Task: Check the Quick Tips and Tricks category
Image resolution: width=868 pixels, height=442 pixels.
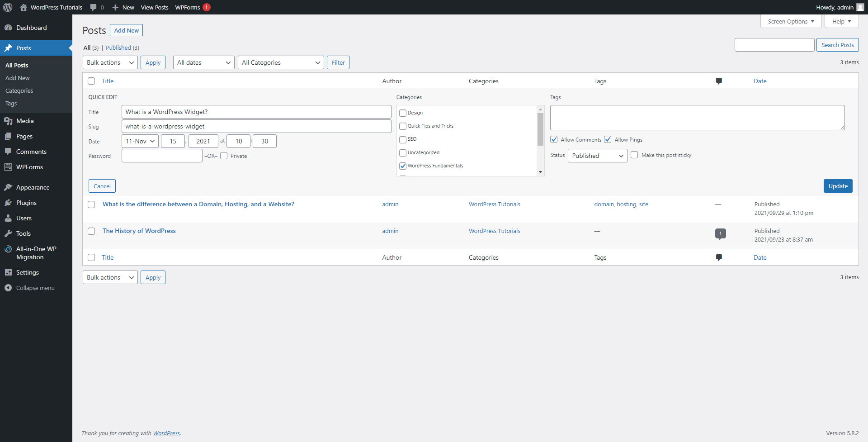Action: pos(403,126)
